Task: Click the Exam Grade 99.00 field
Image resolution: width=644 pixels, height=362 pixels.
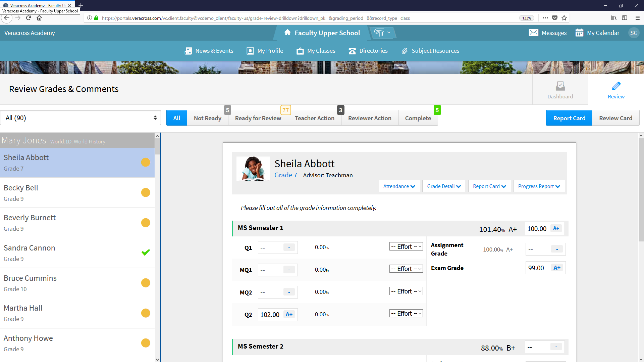Action: [537, 268]
